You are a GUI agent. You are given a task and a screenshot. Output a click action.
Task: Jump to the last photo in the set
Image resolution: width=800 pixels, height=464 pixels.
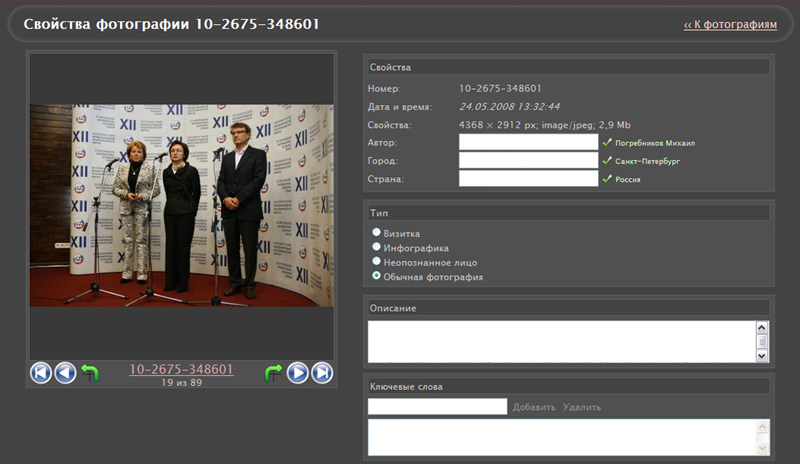point(322,373)
